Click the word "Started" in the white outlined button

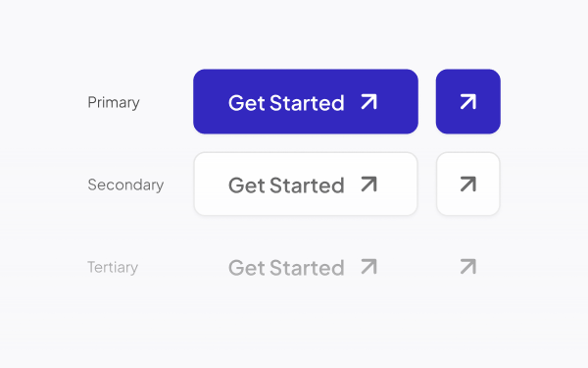click(307, 185)
